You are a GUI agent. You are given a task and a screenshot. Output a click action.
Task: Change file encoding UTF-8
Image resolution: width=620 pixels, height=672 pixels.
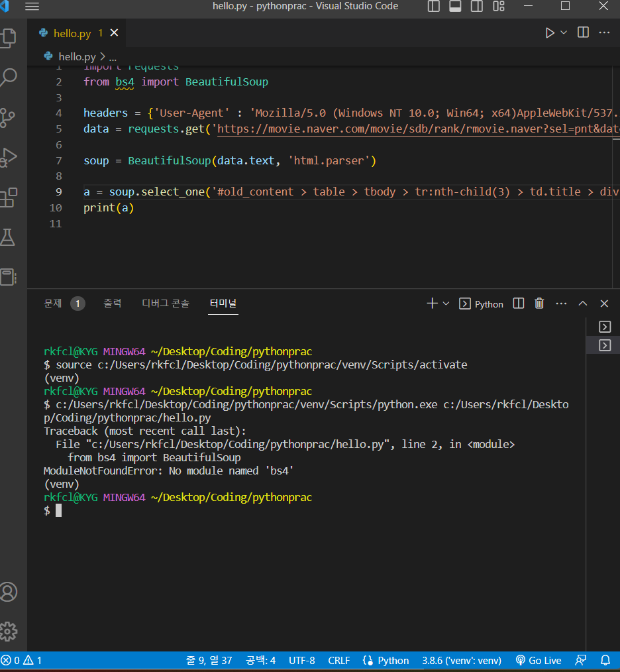point(301,661)
